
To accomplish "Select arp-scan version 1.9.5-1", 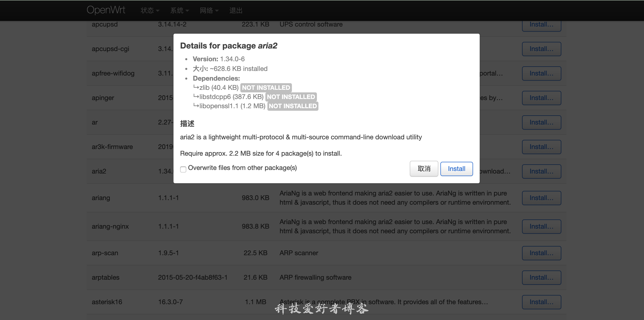I will click(x=168, y=253).
